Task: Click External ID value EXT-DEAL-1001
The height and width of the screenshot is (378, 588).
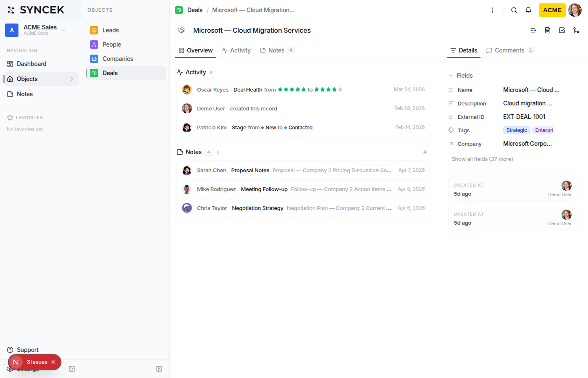Action: 524,117
